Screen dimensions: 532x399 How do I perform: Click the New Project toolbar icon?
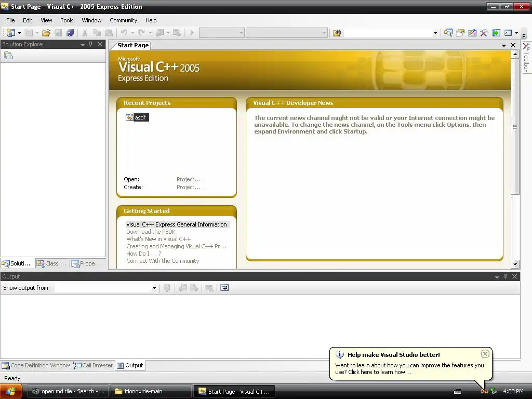pyautogui.click(x=10, y=33)
